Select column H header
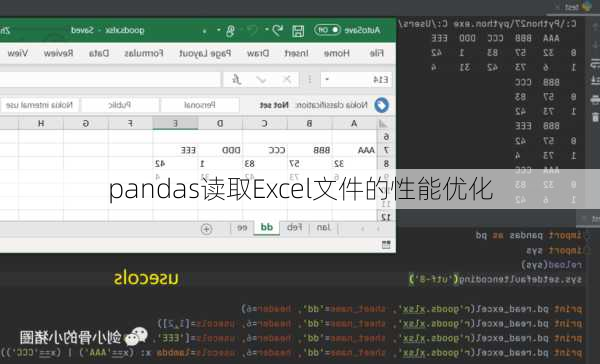600x364 pixels. click(x=41, y=124)
